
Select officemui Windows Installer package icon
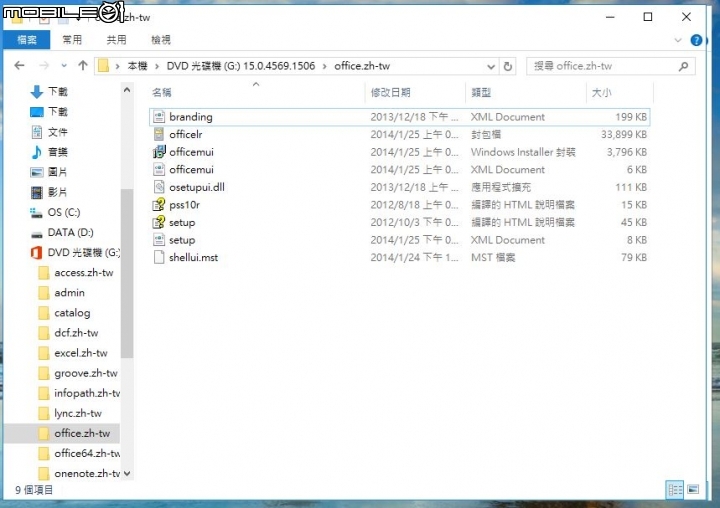159,152
